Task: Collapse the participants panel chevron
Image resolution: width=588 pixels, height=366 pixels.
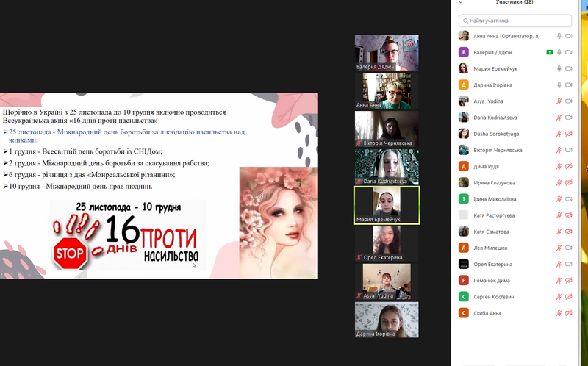Action: (461, 2)
